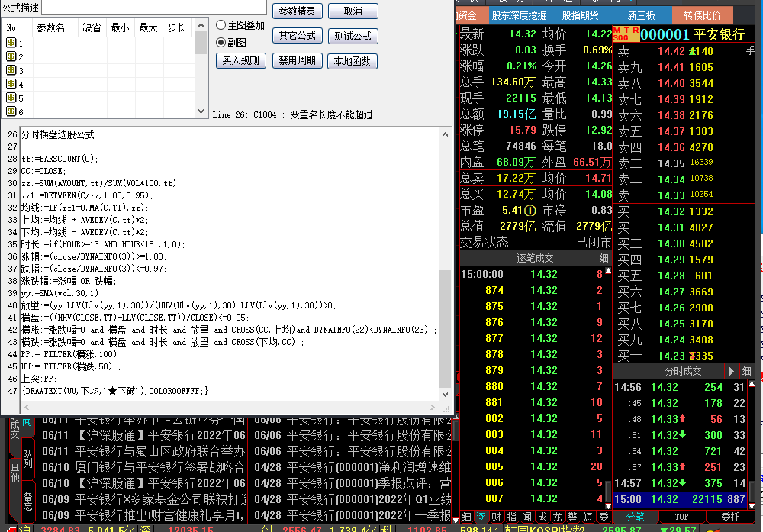The height and width of the screenshot is (532, 763).
Task: Select the 成 bottom tab
Action: (x=542, y=517)
